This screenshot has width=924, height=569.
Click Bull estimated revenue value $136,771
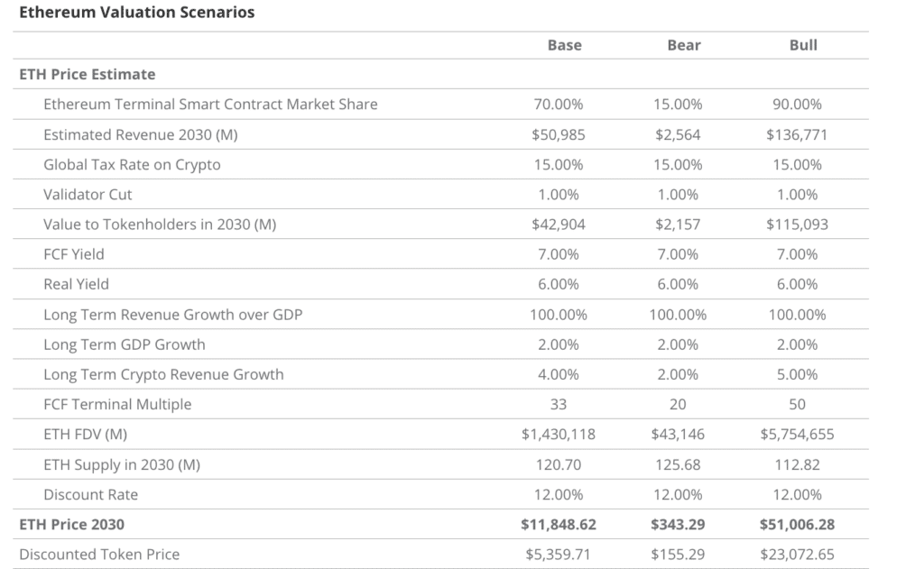(x=797, y=135)
